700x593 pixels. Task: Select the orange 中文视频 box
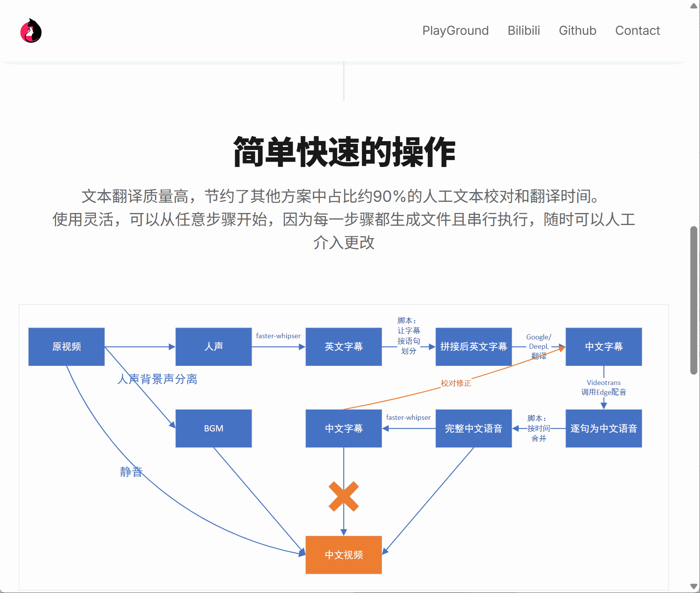pos(343,555)
